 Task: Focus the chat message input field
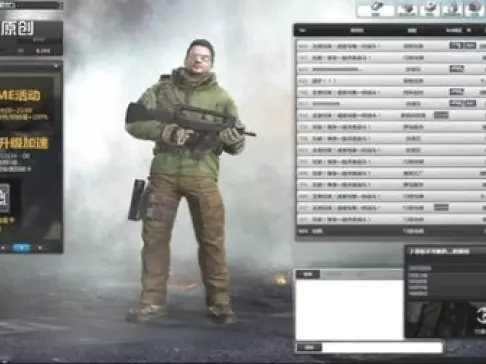point(382,347)
